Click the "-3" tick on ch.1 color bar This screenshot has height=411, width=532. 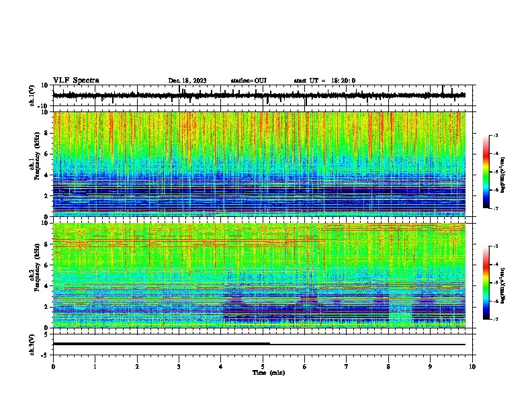(496, 135)
